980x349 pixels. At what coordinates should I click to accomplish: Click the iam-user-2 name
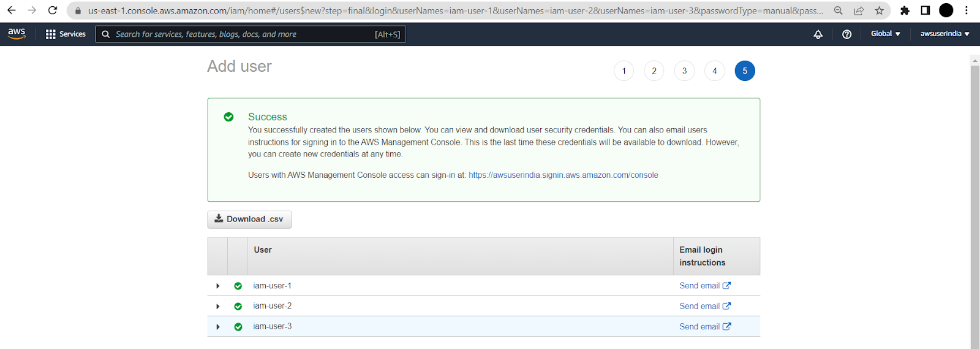[x=273, y=306]
